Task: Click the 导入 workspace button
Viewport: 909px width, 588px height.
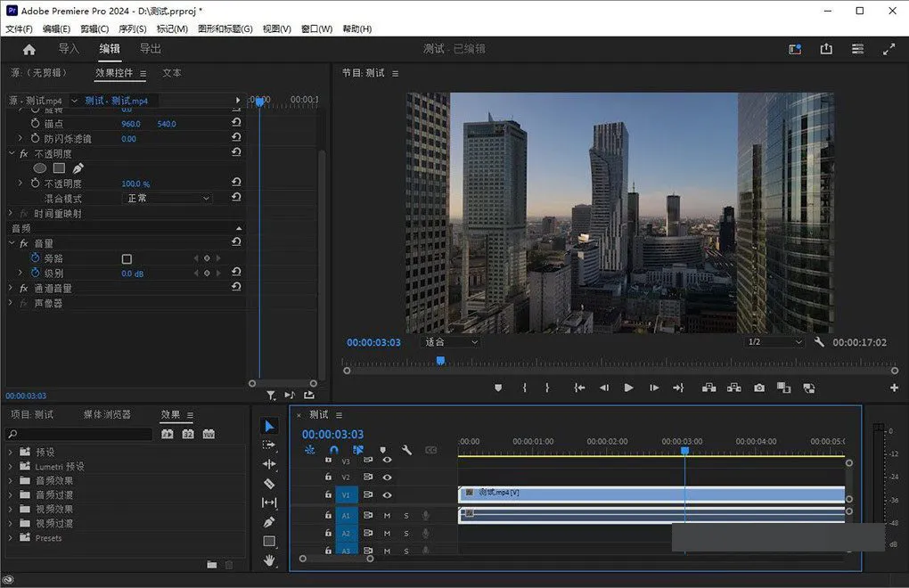Action: coord(69,49)
